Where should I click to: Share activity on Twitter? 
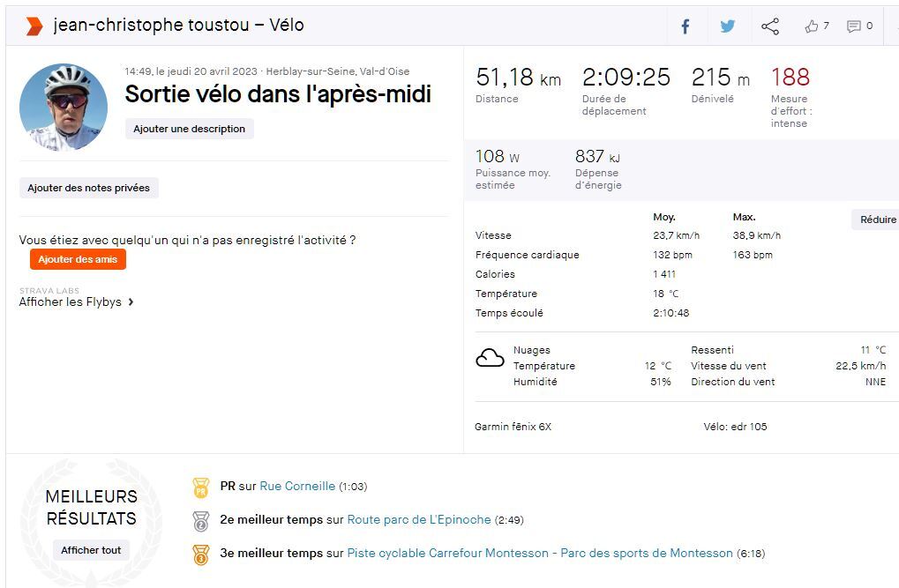727,26
